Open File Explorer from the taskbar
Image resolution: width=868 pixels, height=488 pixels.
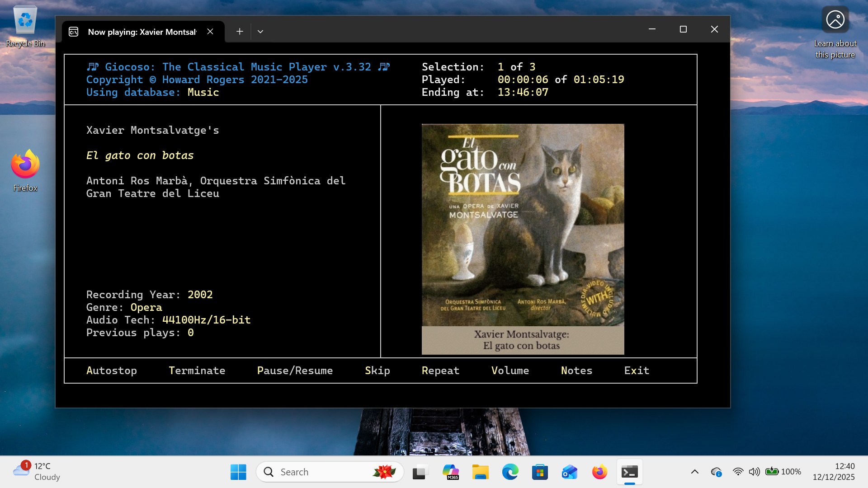tap(480, 472)
